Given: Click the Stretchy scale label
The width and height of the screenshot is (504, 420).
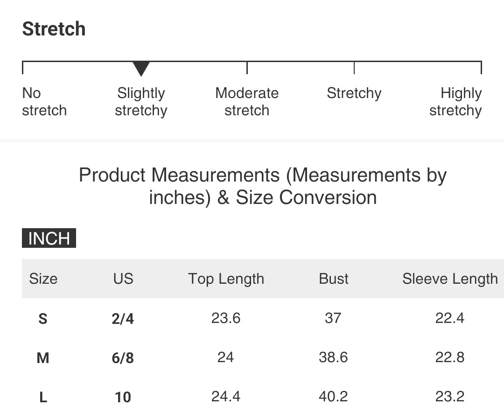Looking at the screenshot, I should pyautogui.click(x=354, y=93).
